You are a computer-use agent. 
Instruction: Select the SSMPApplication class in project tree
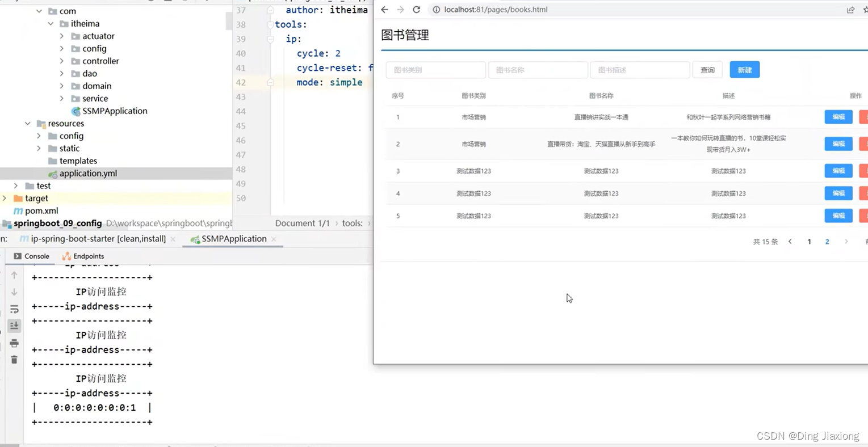pyautogui.click(x=109, y=111)
